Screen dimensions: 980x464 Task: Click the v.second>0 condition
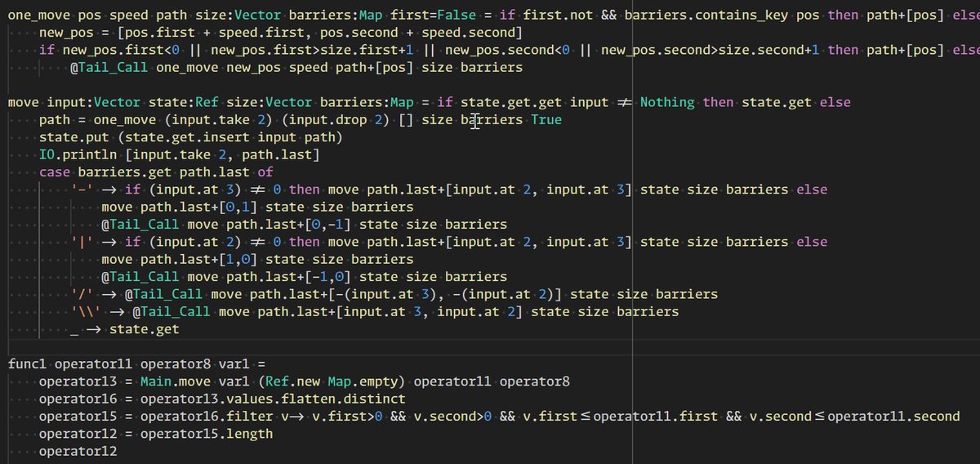pyautogui.click(x=453, y=416)
